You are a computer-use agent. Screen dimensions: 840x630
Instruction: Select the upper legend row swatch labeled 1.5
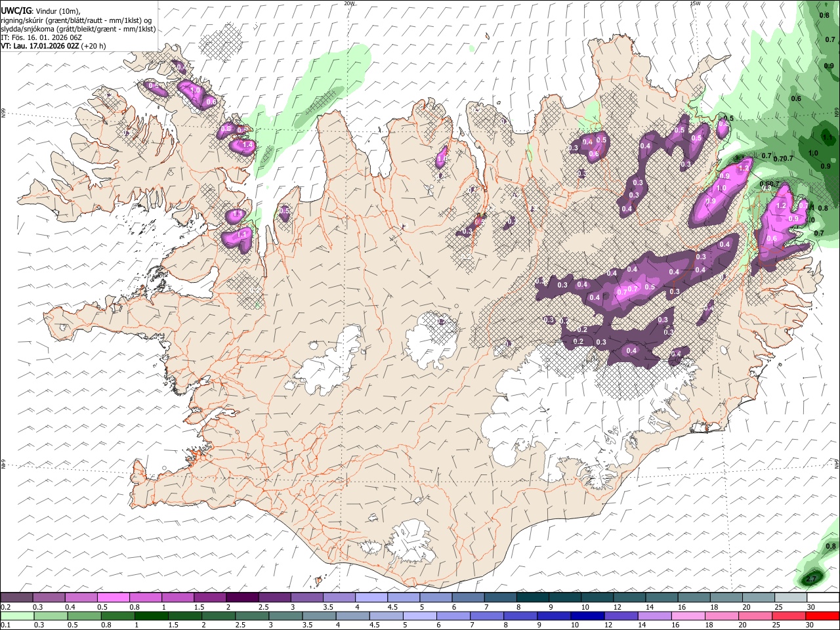pyautogui.click(x=210, y=598)
